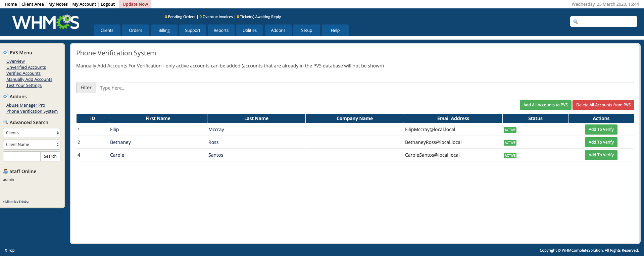The height and width of the screenshot is (256, 644).
Task: Click the Advanced Search magnifier icon
Action: click(x=5, y=122)
